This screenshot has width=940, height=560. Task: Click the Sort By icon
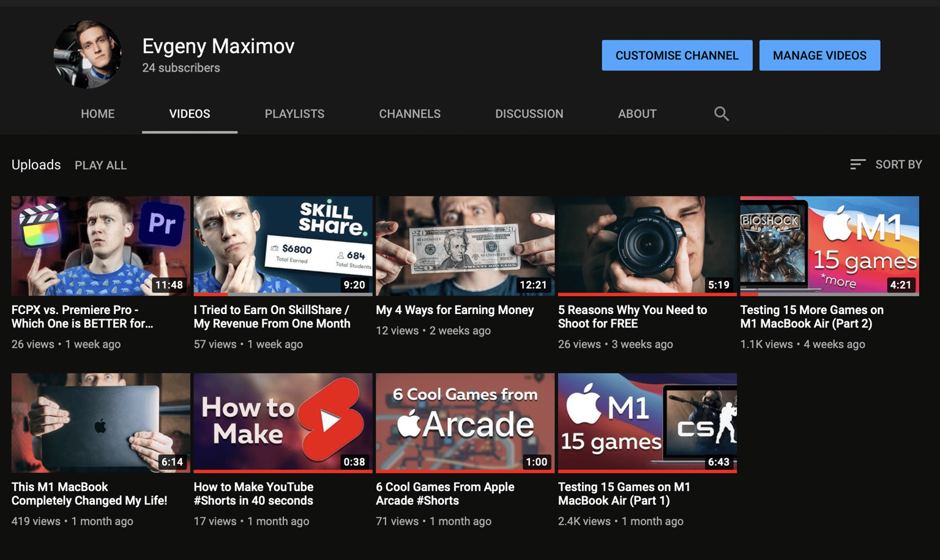[x=857, y=165]
